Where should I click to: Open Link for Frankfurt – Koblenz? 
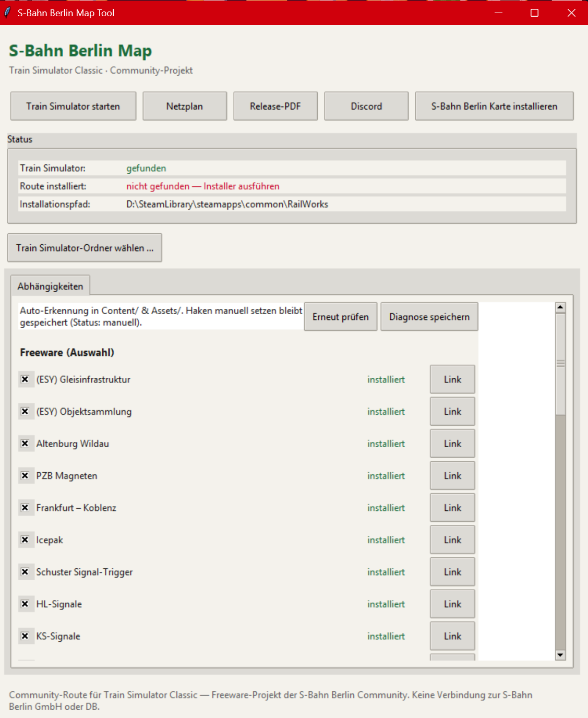pyautogui.click(x=452, y=508)
